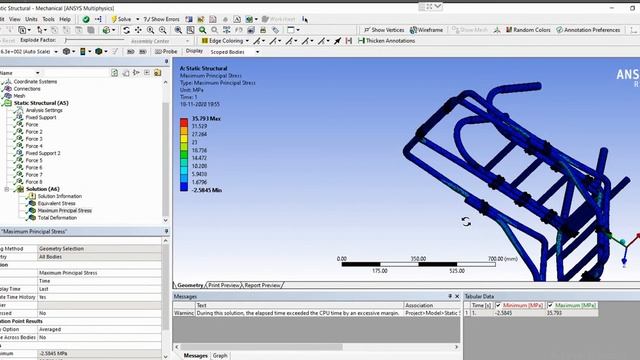Viewport: 640px width, 360px height.
Task: Click Show Errors button
Action: pos(161,19)
